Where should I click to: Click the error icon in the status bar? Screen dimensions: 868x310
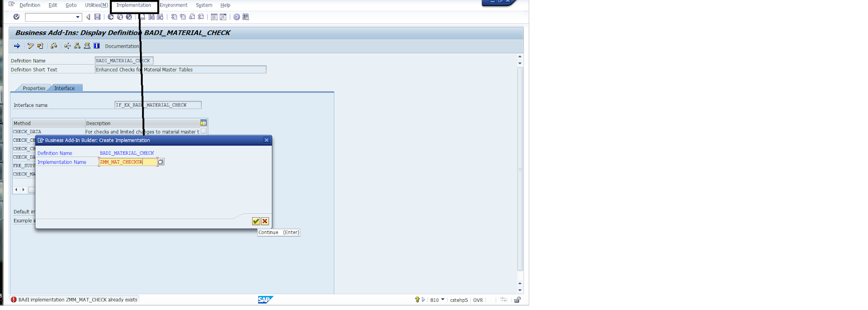tap(14, 299)
